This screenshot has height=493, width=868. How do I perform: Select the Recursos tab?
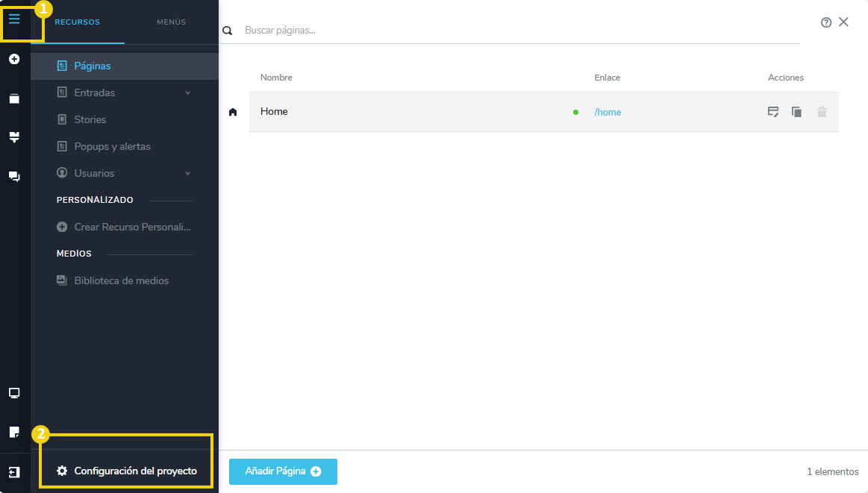78,22
